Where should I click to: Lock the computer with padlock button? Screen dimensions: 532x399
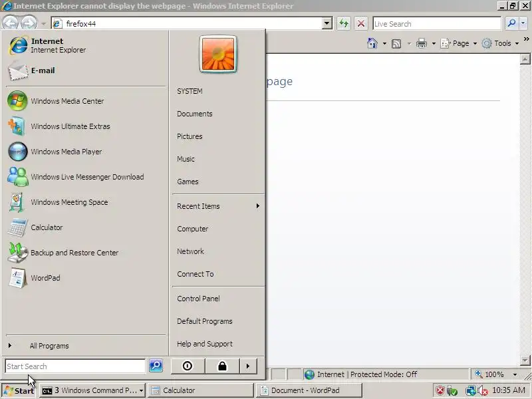(x=222, y=366)
